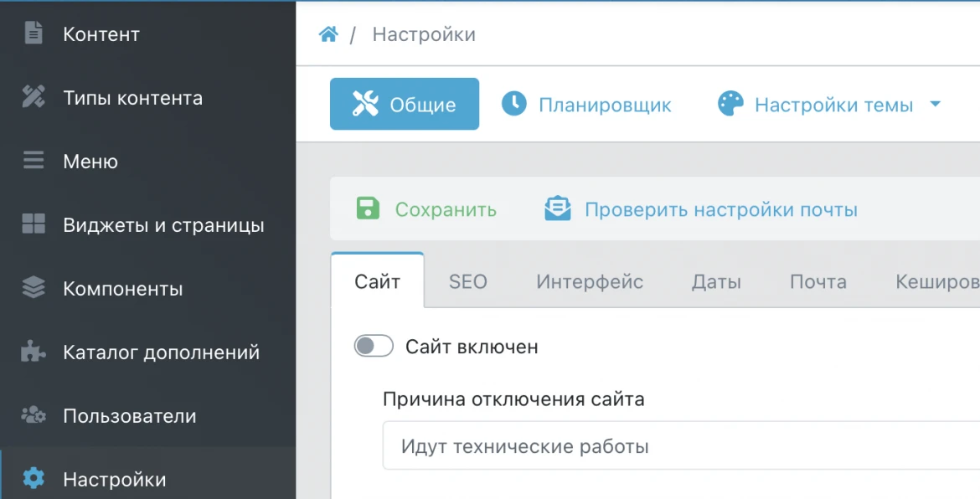This screenshot has height=499, width=980.
Task: Switch to the SEO tab
Action: pos(467,282)
